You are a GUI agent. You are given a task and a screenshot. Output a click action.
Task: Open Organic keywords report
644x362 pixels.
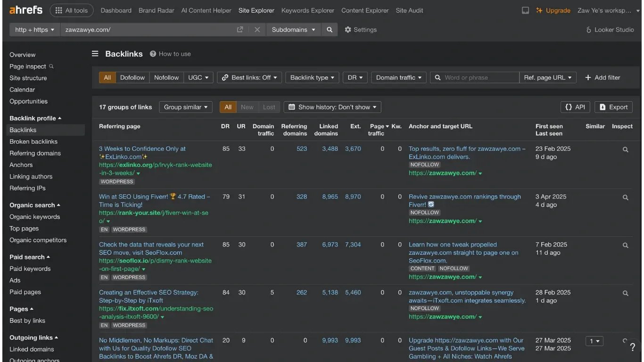[x=35, y=217]
